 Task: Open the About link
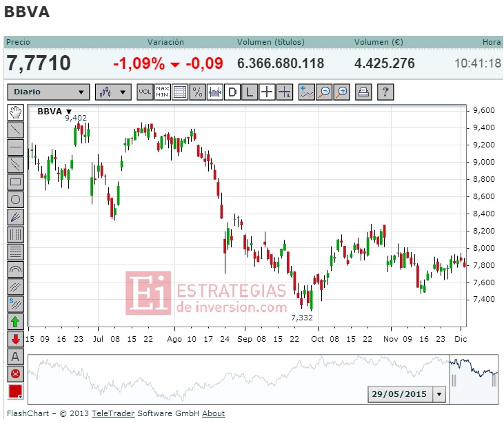(x=214, y=413)
